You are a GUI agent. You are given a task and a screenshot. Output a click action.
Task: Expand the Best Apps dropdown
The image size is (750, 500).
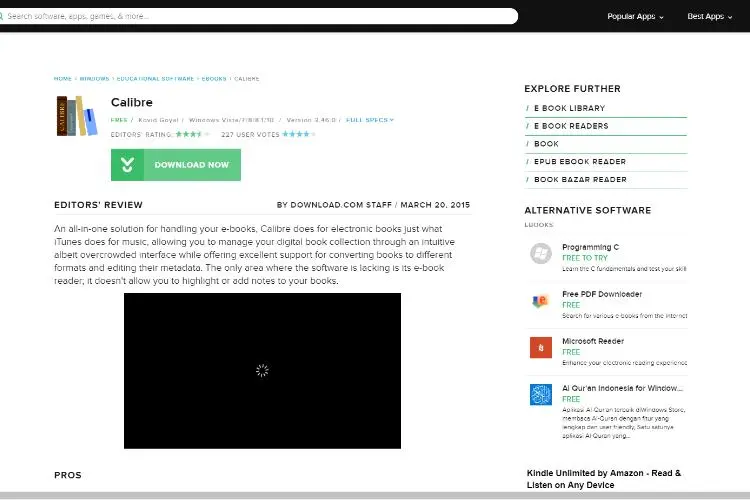point(710,16)
